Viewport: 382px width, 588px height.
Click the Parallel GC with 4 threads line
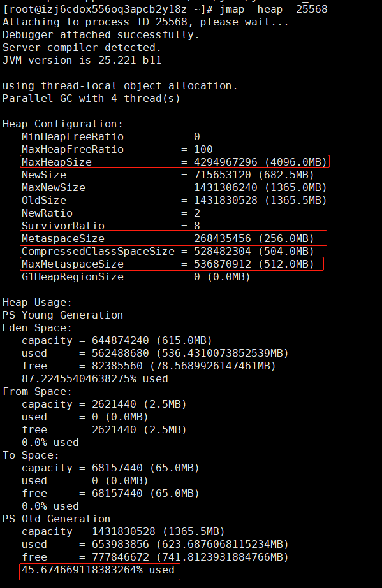click(91, 98)
